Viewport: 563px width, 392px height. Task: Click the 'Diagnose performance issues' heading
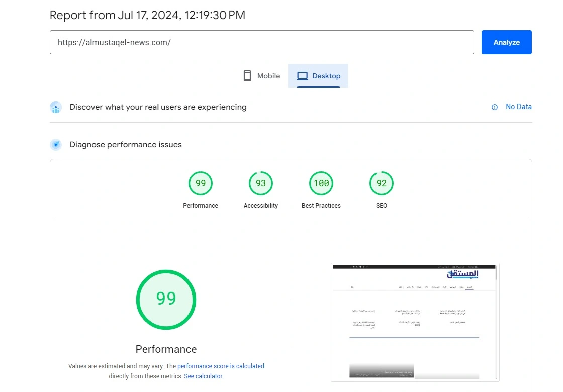click(x=126, y=145)
